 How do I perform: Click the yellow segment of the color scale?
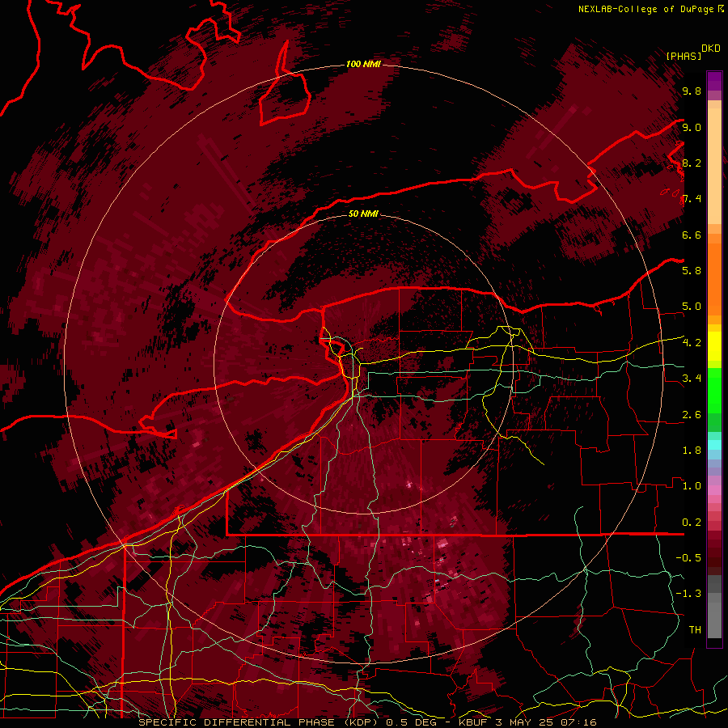[714, 346]
